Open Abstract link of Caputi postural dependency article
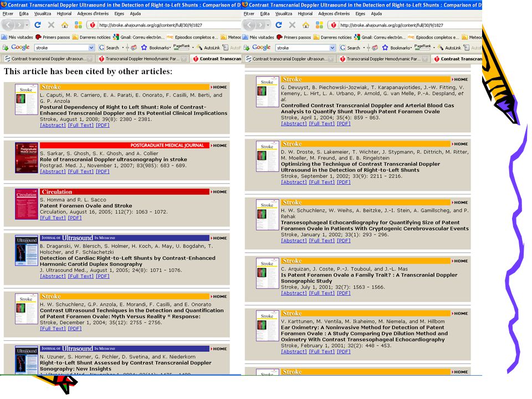532x399 pixels. 53,125
